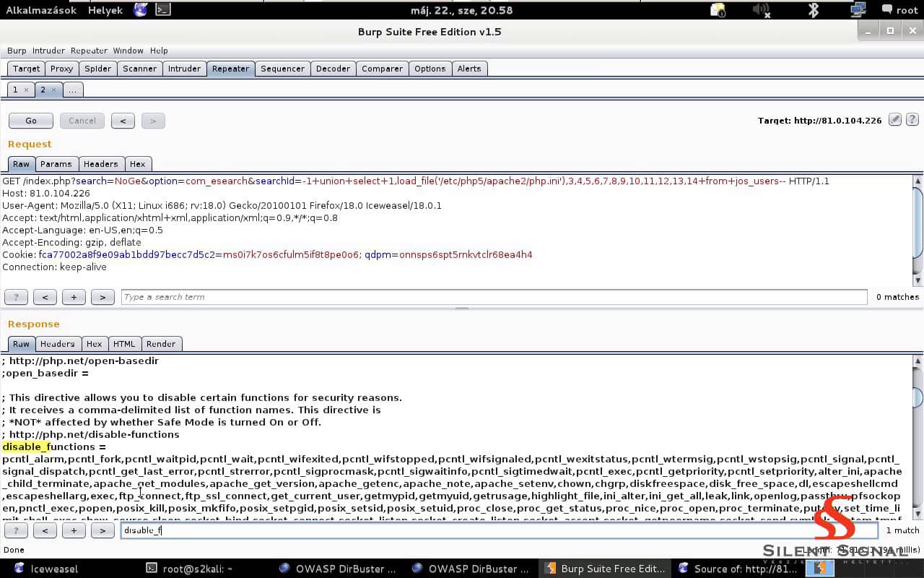This screenshot has height=578, width=924.
Task: Find next match in response search
Action: tap(103, 530)
